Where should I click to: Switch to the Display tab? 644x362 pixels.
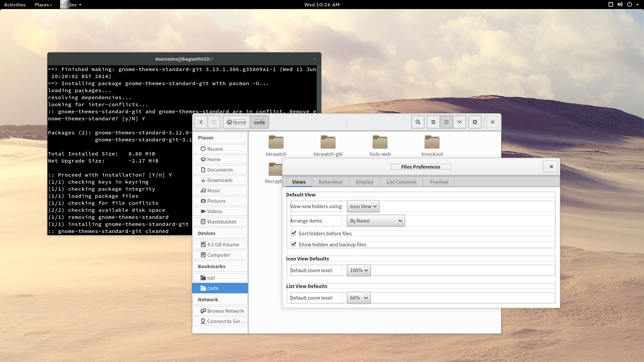365,182
